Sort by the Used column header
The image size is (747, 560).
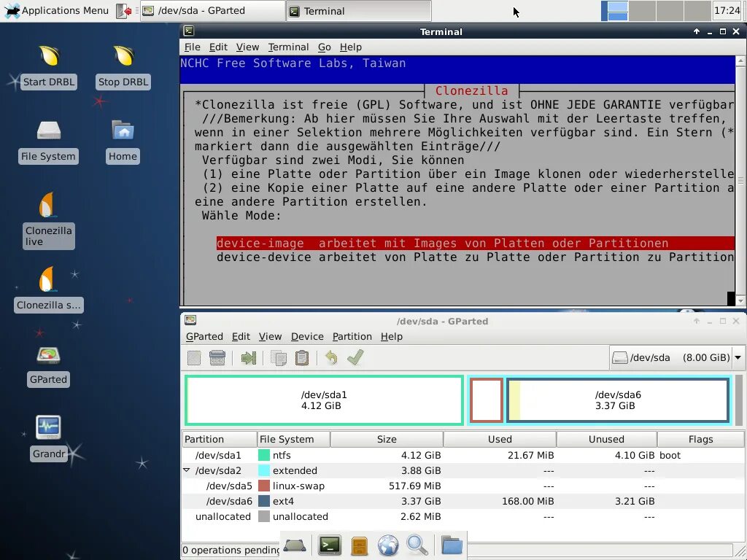pyautogui.click(x=500, y=439)
